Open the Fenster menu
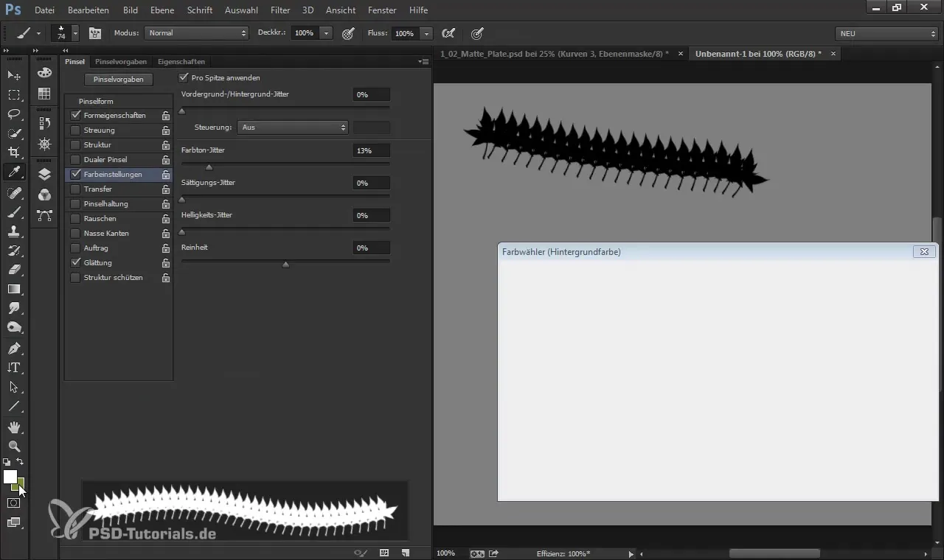Viewport: 944px width, 560px height. (x=383, y=10)
